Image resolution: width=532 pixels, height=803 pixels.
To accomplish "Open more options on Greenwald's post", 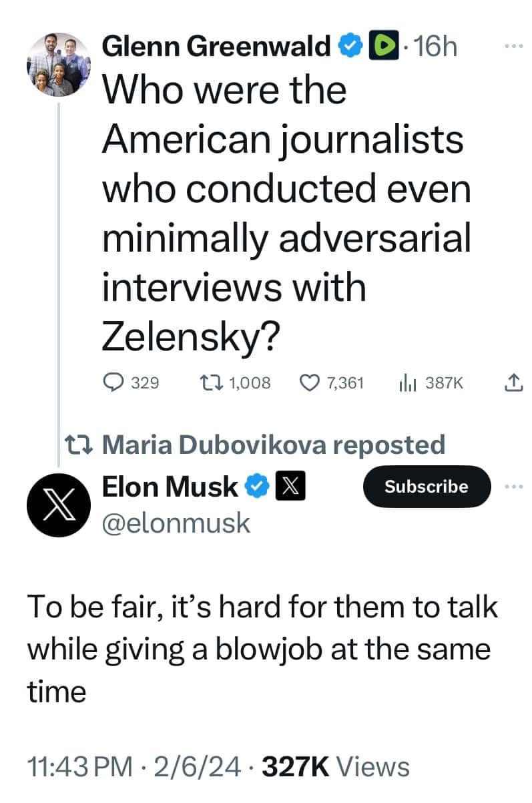I will click(511, 47).
